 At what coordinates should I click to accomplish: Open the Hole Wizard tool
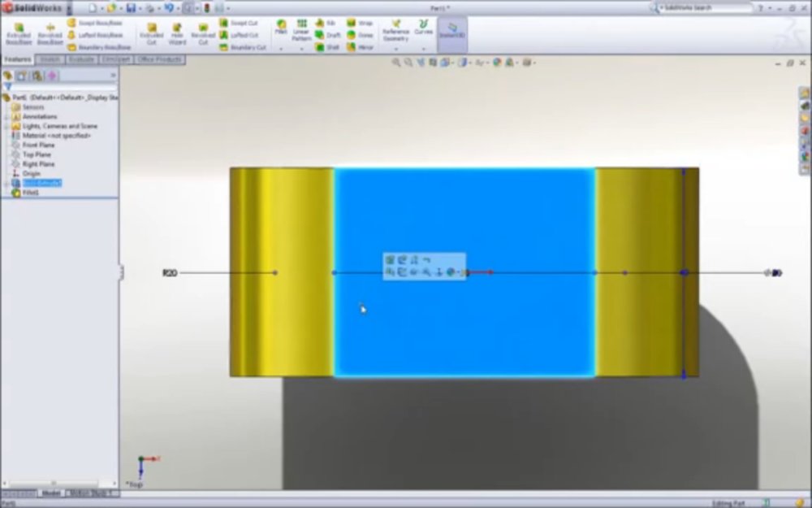coord(177,34)
